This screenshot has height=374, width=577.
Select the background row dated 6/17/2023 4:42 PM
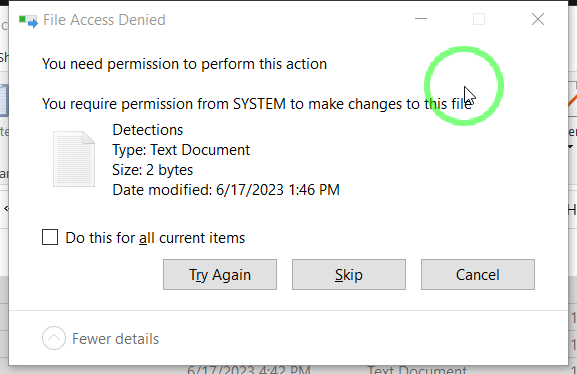[x=288, y=370]
